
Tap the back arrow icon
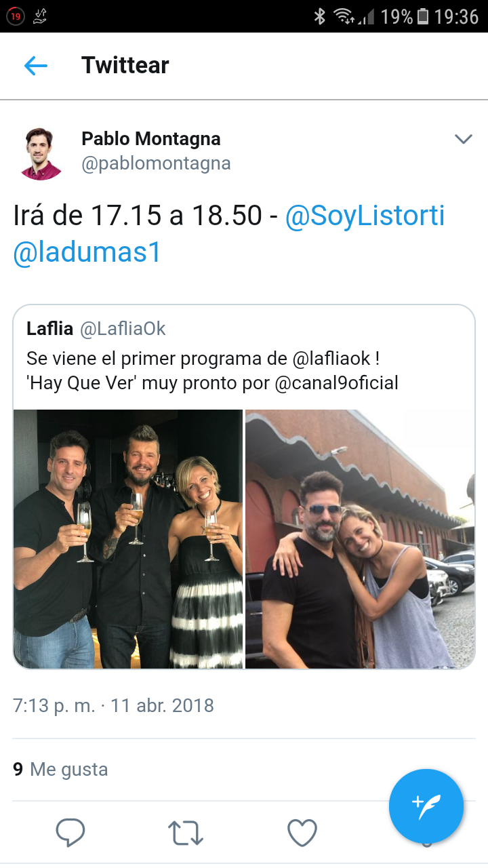pos(35,66)
